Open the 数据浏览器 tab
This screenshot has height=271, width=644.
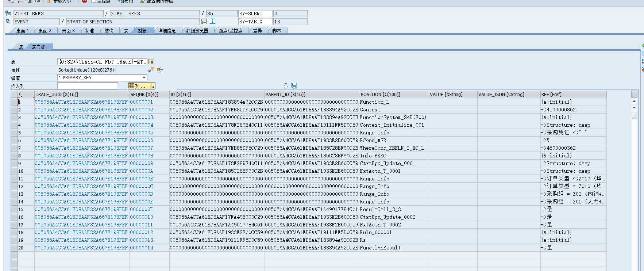(197, 31)
